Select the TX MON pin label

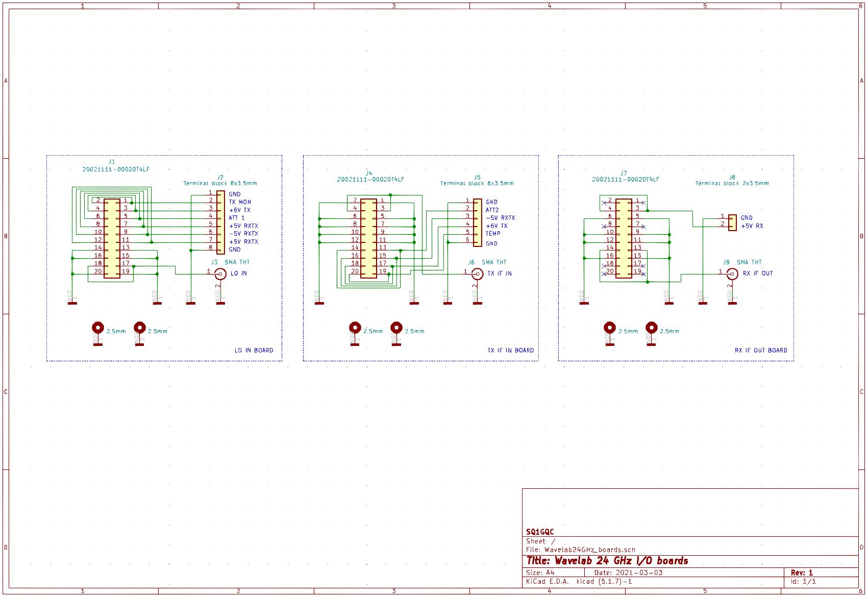[x=240, y=202]
